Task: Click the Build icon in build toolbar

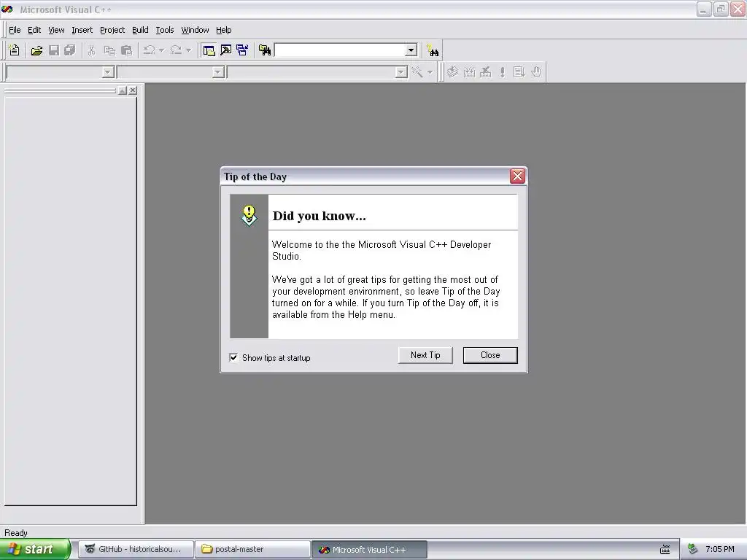Action: [469, 72]
